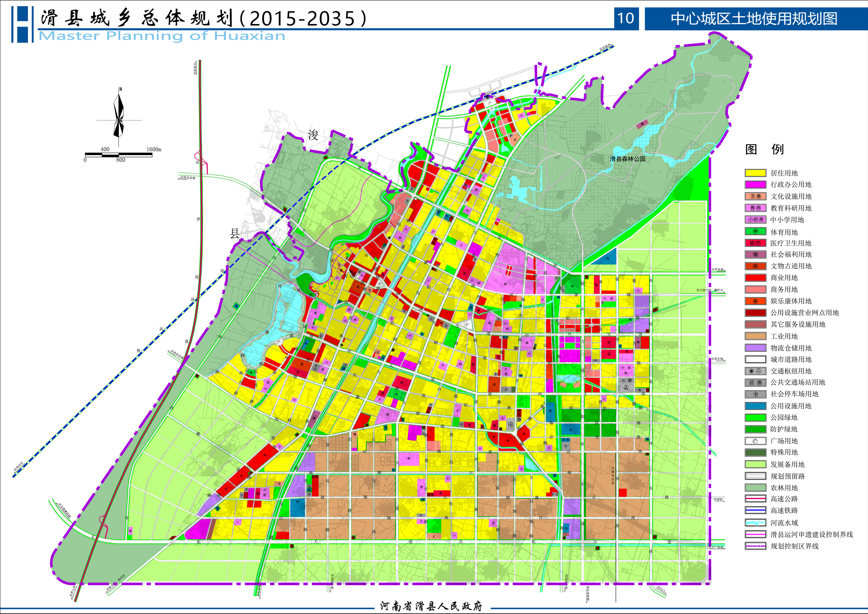Click the 娱乐康体用地 legend icon swatch
868x614 pixels.
coord(755,301)
